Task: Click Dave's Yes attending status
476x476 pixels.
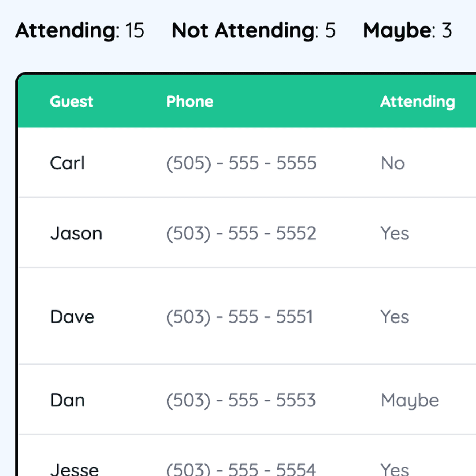Action: [394, 316]
